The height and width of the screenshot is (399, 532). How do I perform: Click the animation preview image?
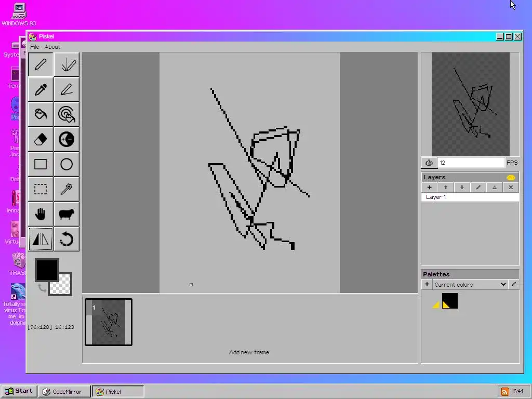[x=470, y=104]
